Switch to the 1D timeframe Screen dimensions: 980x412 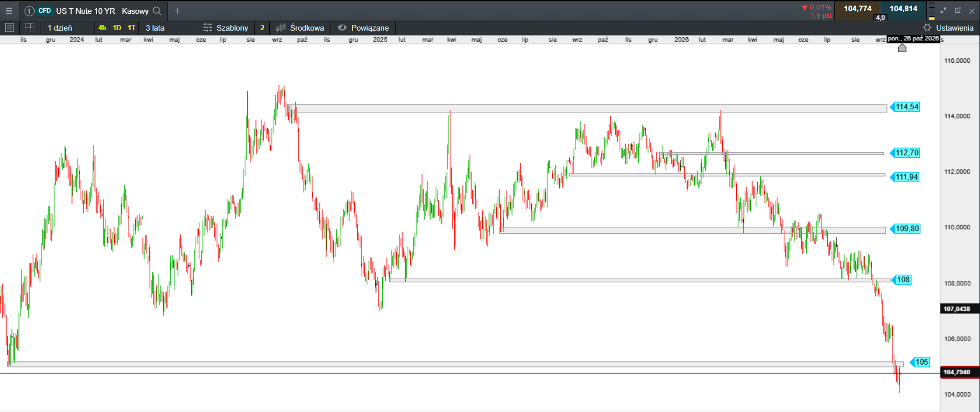[x=117, y=28]
